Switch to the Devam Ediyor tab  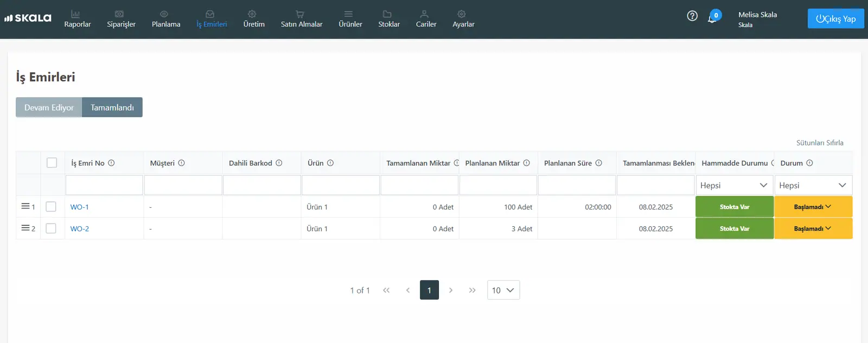pos(49,107)
